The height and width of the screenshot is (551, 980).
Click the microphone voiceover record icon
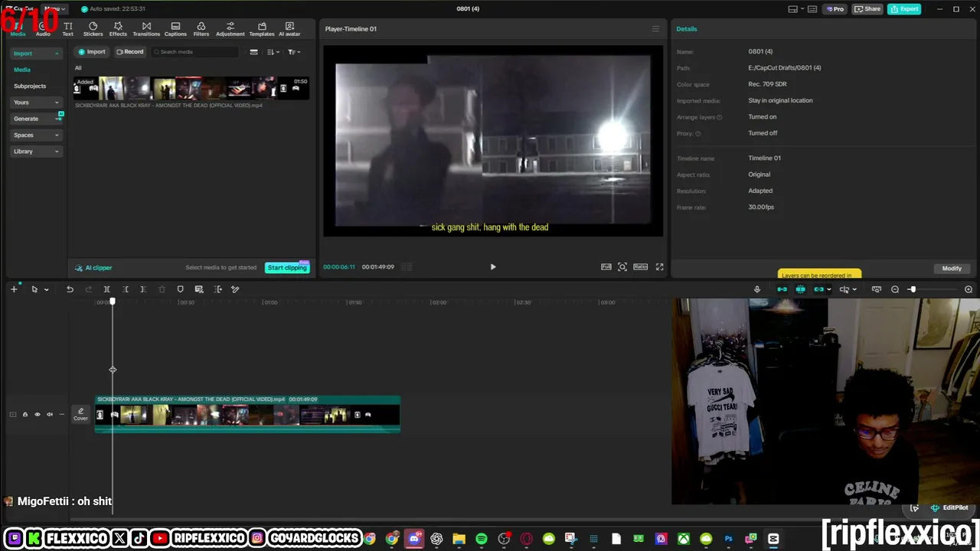pos(757,289)
